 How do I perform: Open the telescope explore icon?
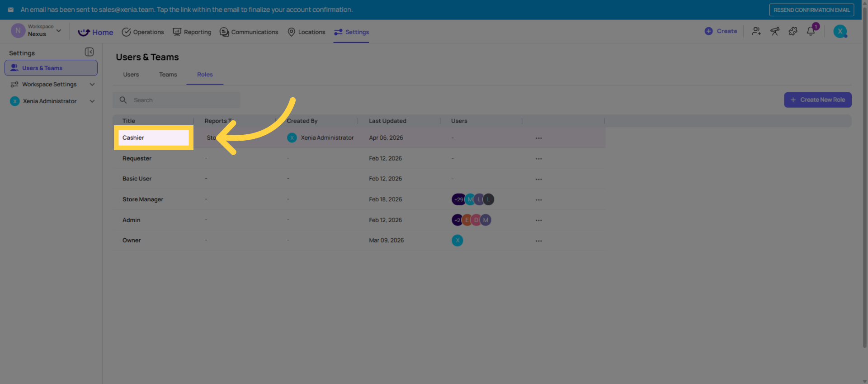[x=775, y=31]
